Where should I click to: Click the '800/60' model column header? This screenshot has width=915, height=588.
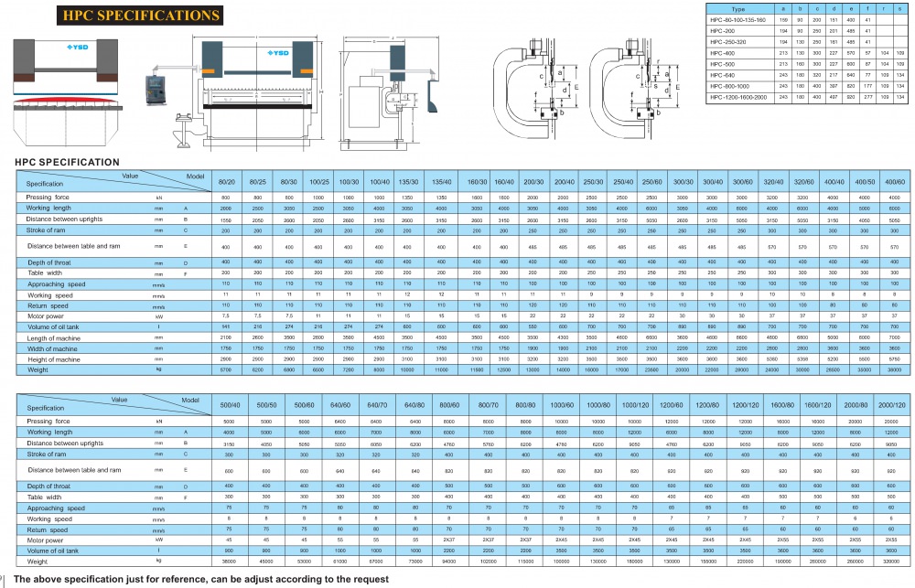tap(449, 405)
